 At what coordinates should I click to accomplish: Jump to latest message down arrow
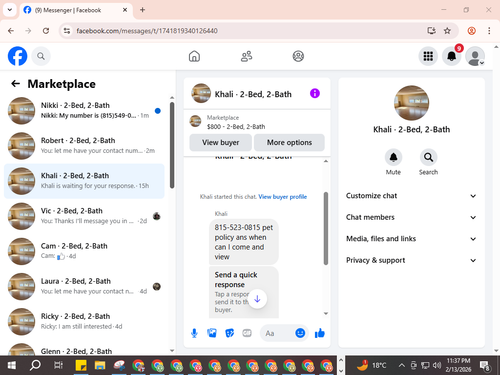coord(257,299)
